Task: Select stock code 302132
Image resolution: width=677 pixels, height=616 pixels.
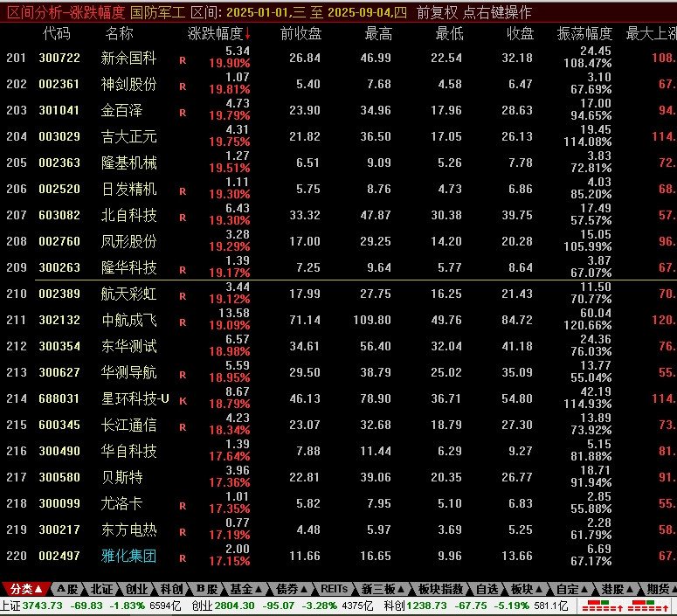Action: click(59, 320)
